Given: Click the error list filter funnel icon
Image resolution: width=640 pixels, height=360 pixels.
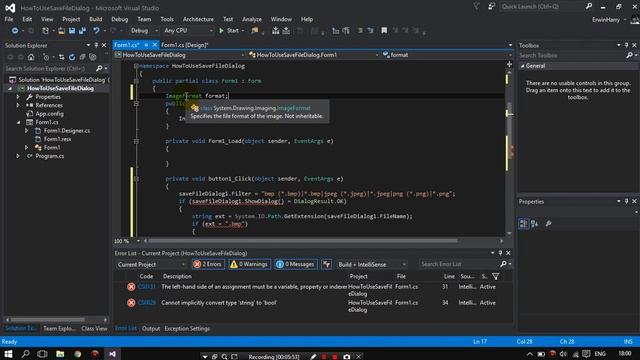Looking at the screenshot, I should tap(496, 277).
